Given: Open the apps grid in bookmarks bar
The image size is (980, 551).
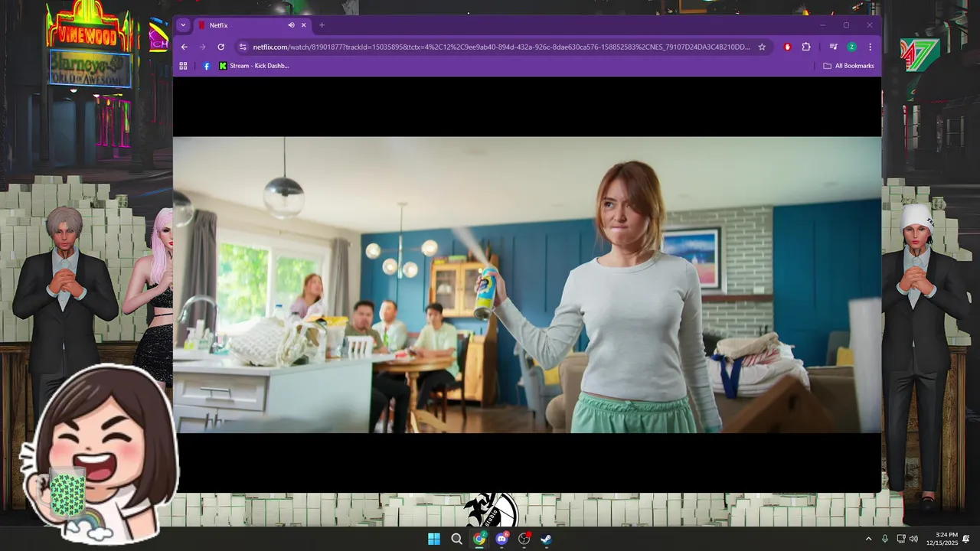Looking at the screenshot, I should click(183, 66).
